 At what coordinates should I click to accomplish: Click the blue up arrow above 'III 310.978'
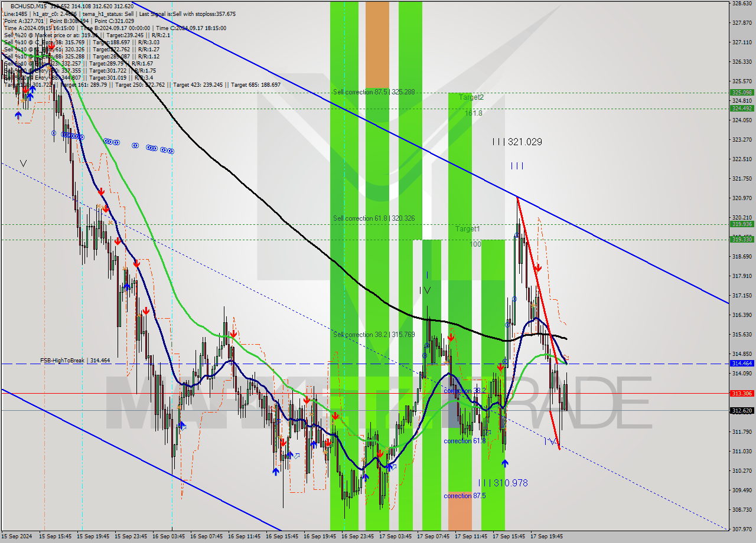click(x=504, y=463)
